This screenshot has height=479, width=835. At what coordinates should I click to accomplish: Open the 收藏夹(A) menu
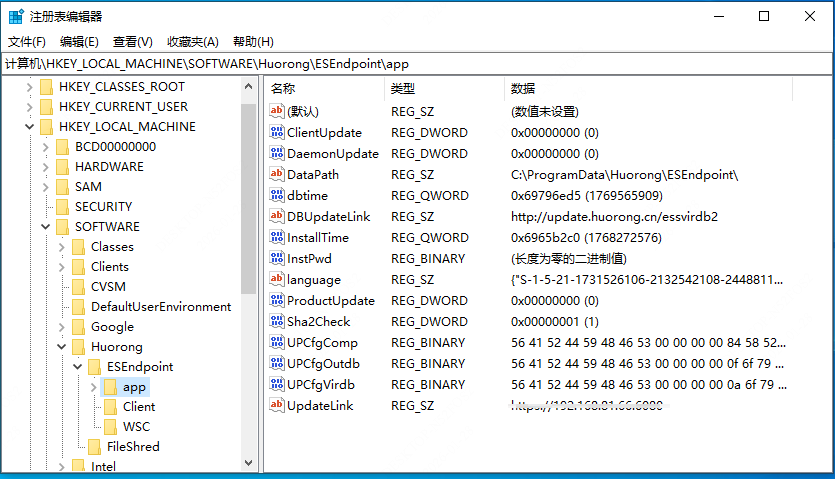pyautogui.click(x=193, y=42)
